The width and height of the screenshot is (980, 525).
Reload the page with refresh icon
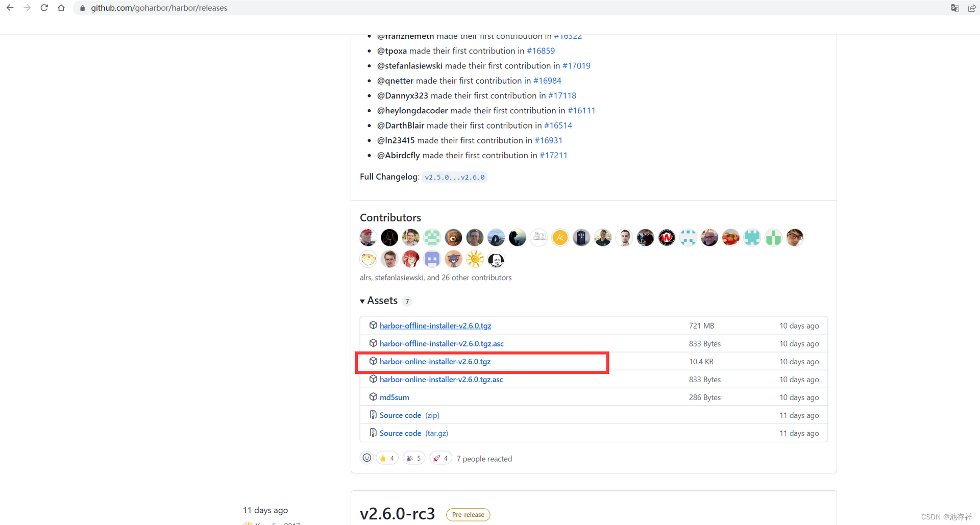pos(44,8)
